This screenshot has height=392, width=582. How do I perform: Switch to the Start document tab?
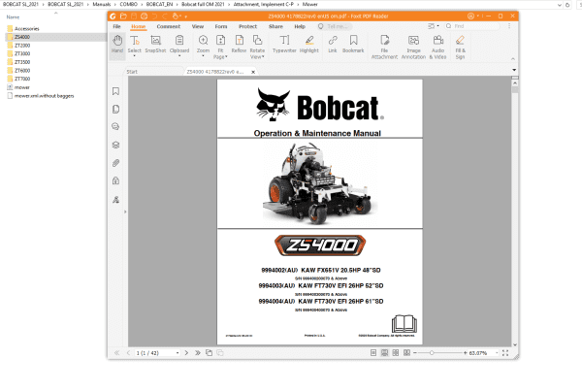[132, 72]
